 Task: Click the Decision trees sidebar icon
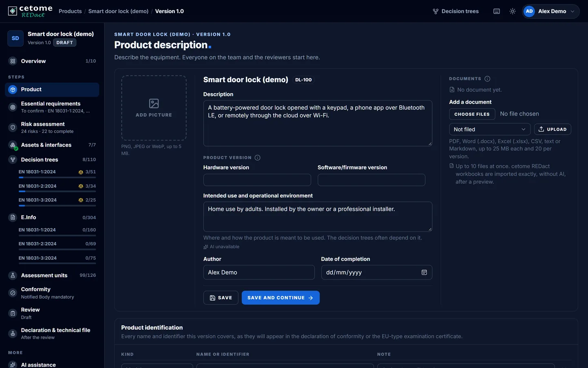(x=13, y=160)
